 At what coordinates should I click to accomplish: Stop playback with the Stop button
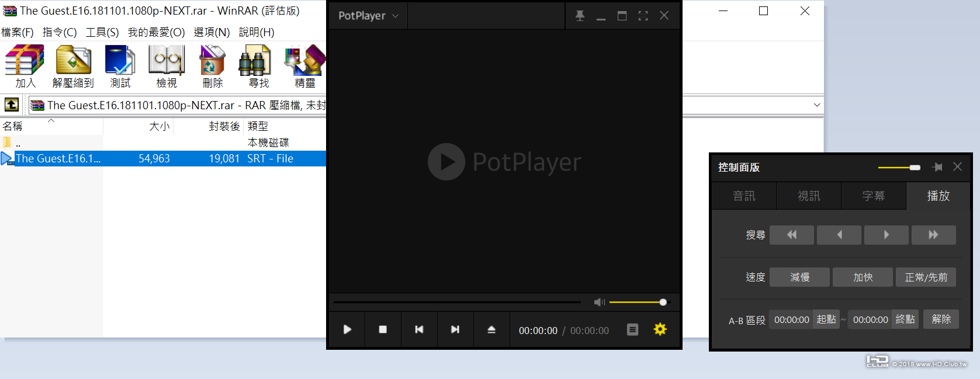pos(383,330)
